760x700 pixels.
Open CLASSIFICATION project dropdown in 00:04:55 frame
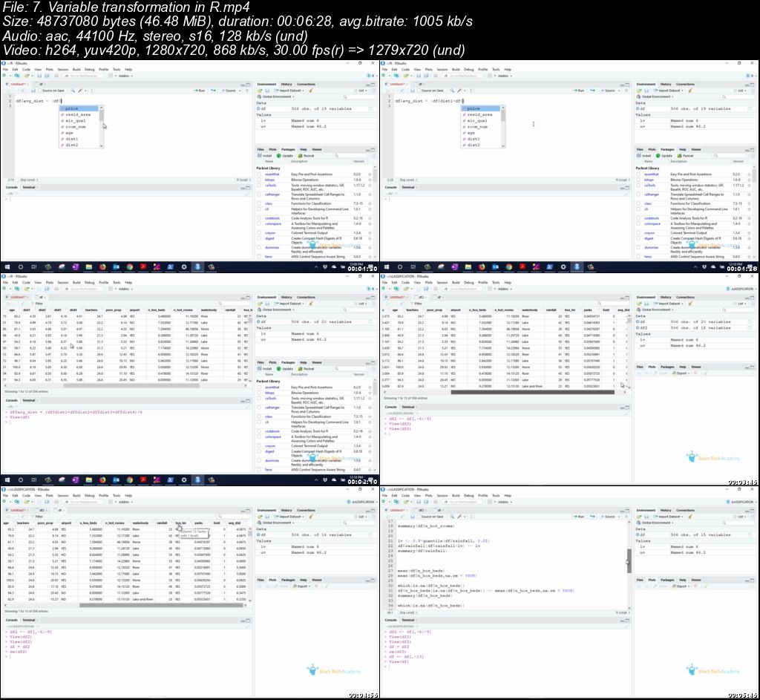(x=361, y=503)
